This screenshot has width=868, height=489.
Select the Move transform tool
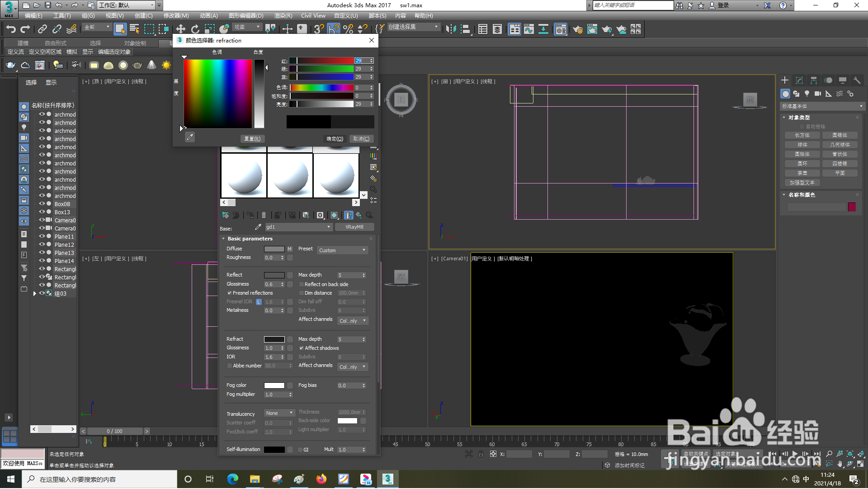click(180, 29)
